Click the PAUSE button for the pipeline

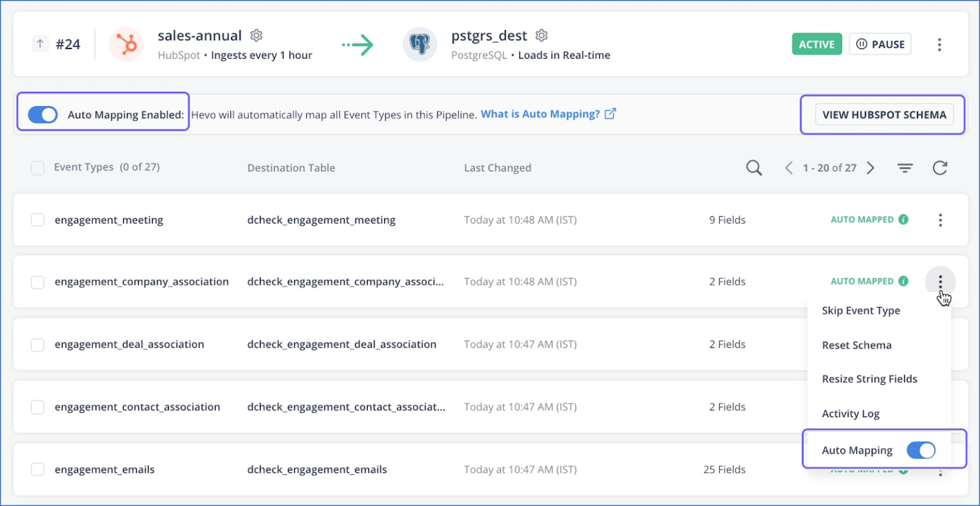tap(880, 44)
